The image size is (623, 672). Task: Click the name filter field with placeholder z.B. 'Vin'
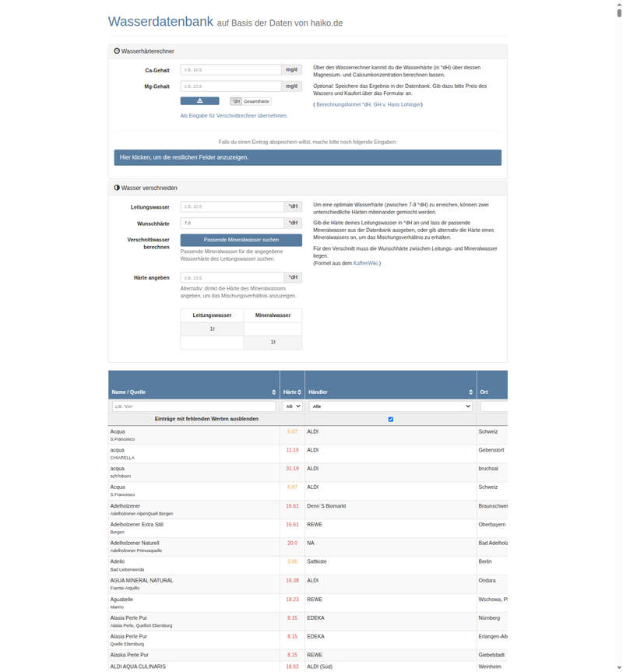[192, 406]
